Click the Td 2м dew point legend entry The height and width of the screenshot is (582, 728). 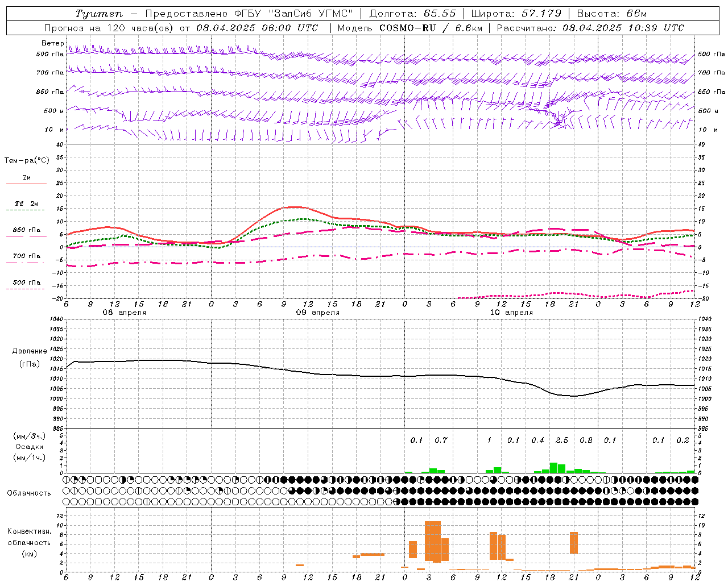(27, 203)
